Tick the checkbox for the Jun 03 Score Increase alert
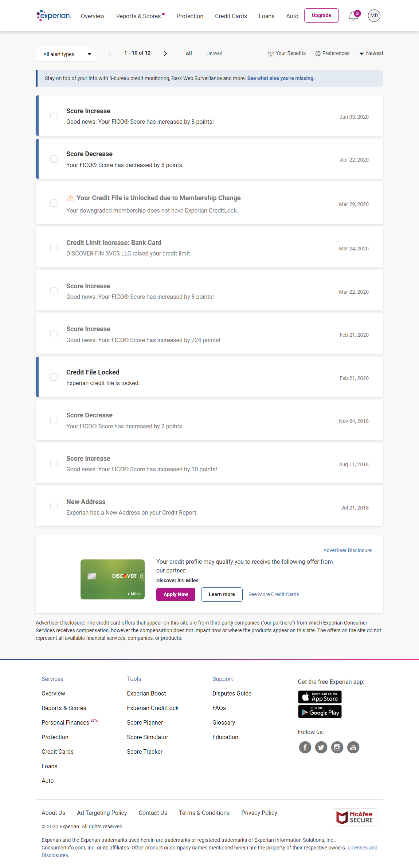 click(x=54, y=116)
